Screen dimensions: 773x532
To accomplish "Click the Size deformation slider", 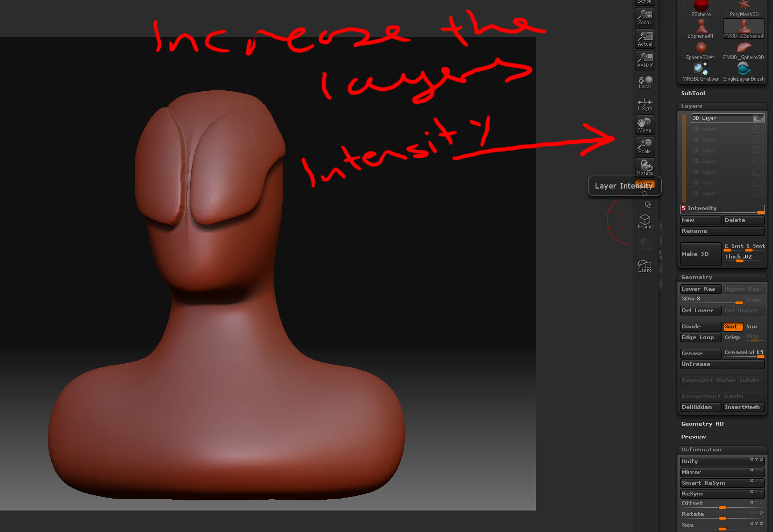I will 722,526.
